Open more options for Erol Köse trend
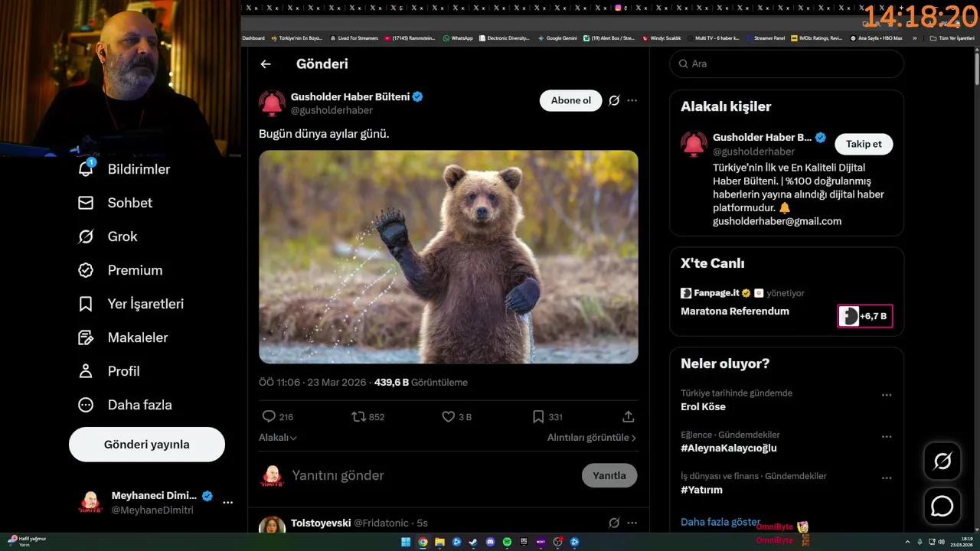980x551 pixels. 887,395
